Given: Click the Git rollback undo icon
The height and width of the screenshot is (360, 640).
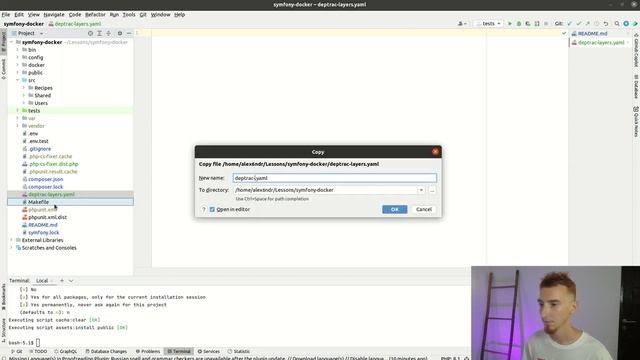Looking at the screenshot, I should (606, 24).
